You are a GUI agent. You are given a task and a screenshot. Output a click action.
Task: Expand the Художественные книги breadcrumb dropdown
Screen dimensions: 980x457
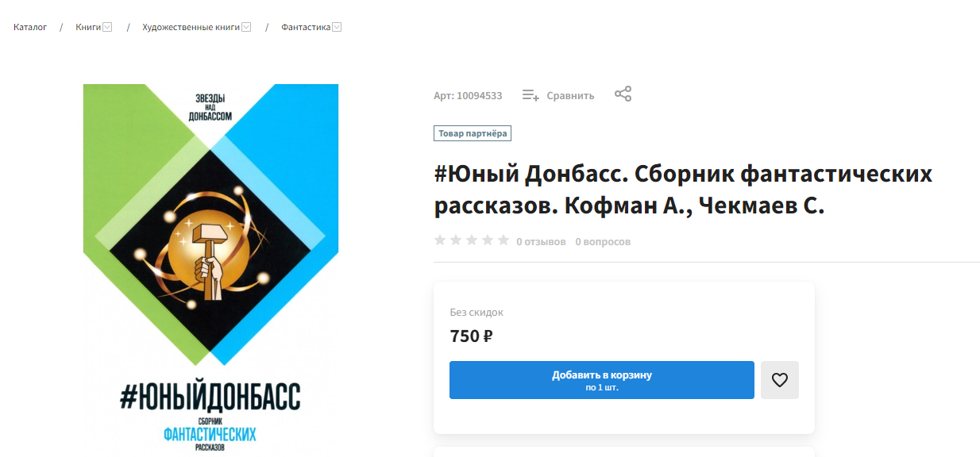pyautogui.click(x=246, y=27)
